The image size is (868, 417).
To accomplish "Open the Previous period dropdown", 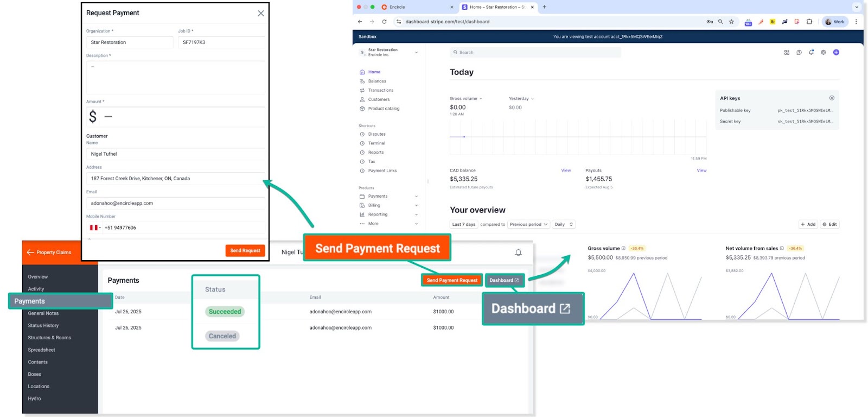I will point(528,224).
